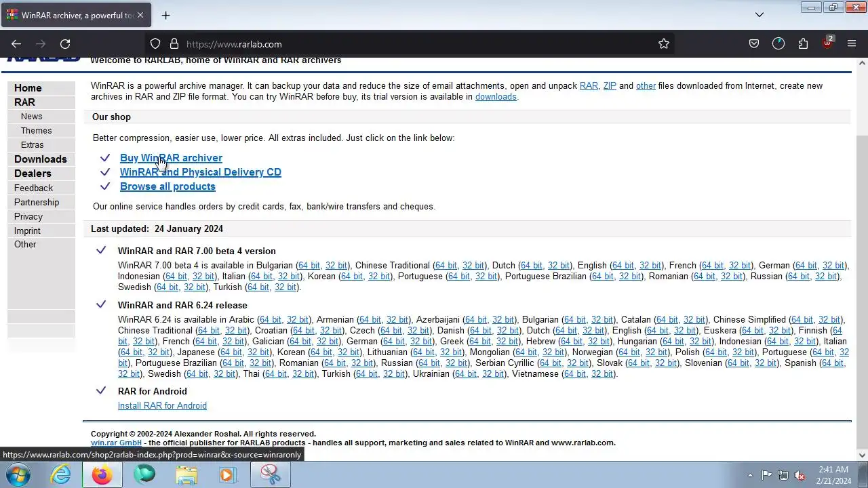Reload the page with refresh icon

coord(65,43)
